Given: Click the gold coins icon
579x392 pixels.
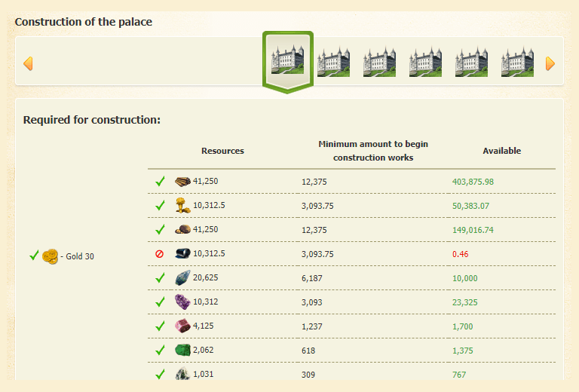Looking at the screenshot, I should [x=50, y=256].
